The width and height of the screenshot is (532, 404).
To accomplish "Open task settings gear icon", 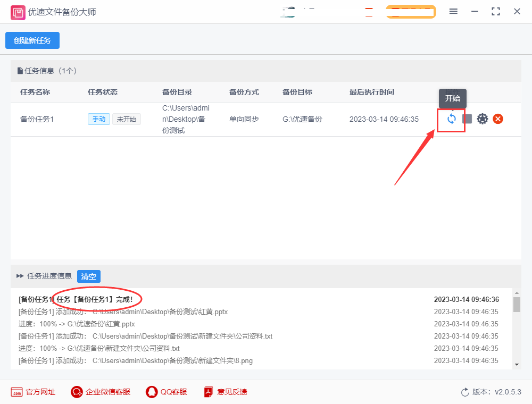I will [483, 119].
